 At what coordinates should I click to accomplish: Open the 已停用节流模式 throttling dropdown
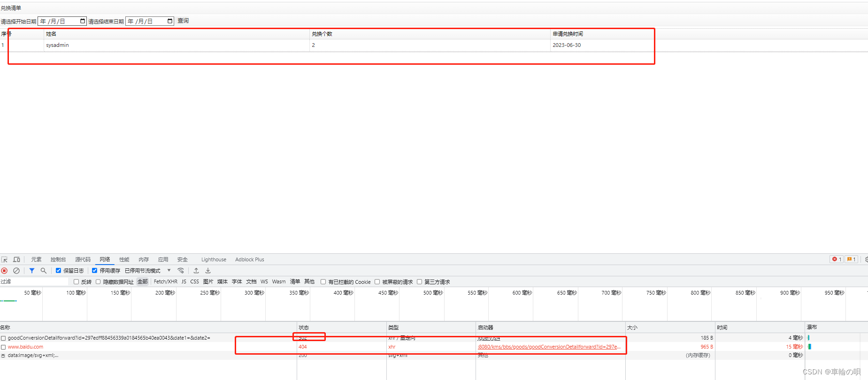[x=147, y=271]
